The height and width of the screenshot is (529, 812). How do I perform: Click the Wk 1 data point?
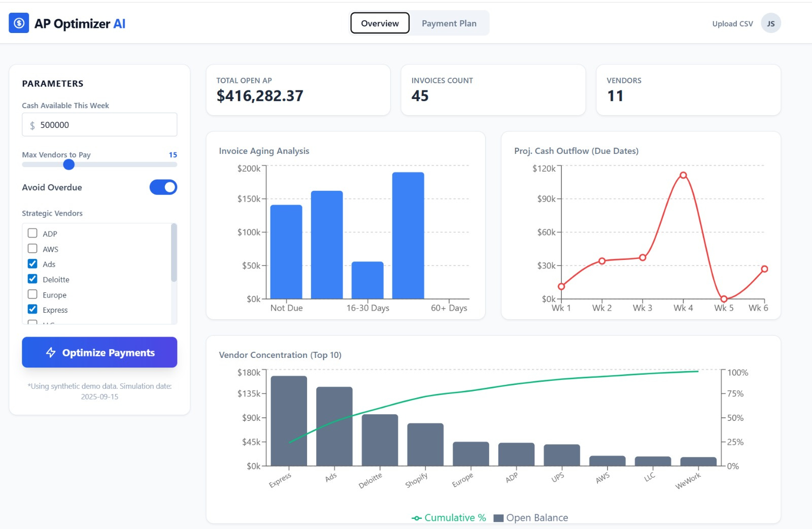coord(561,286)
